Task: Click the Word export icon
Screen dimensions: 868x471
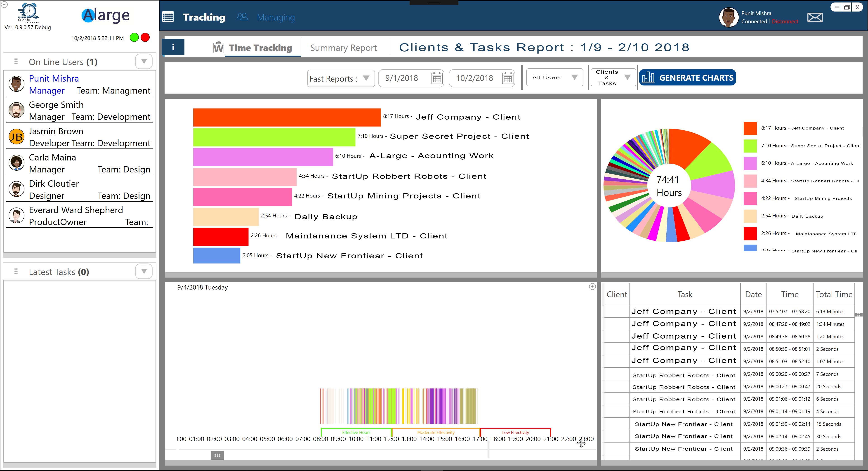Action: [218, 47]
